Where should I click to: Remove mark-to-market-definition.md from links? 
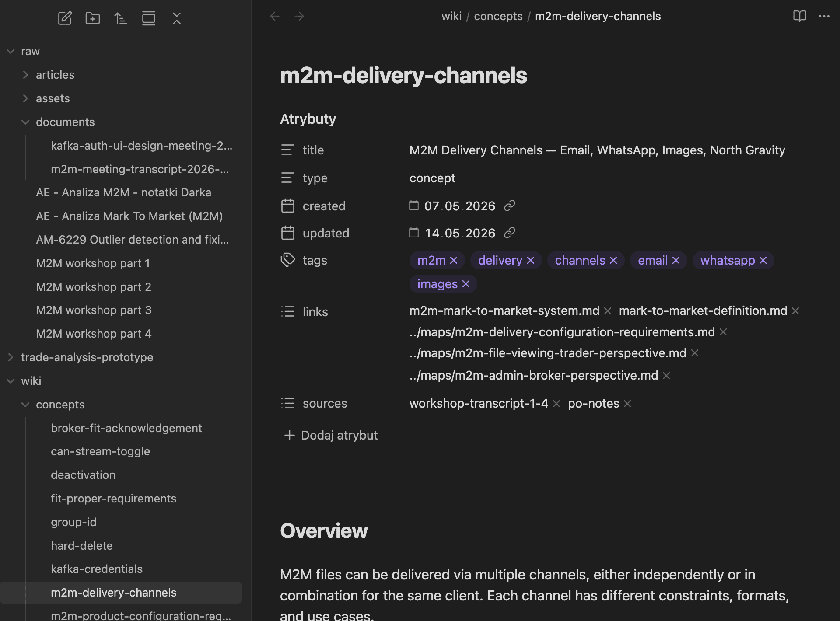[795, 311]
